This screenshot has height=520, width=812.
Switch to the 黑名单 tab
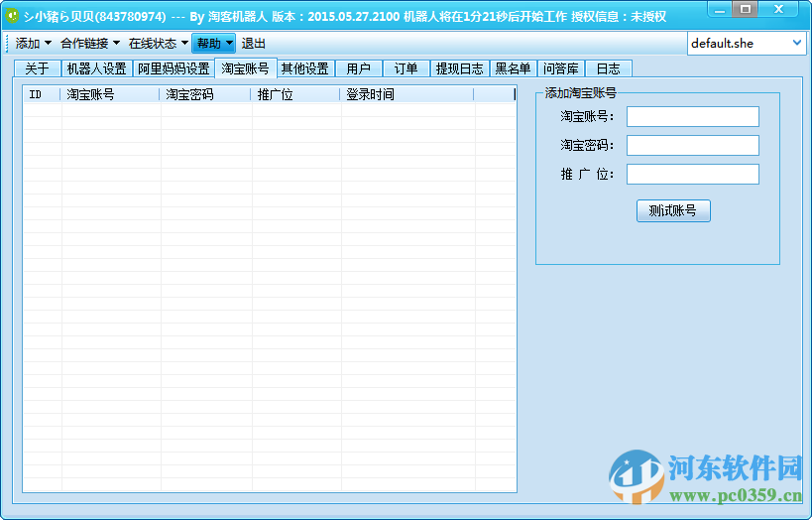[513, 68]
